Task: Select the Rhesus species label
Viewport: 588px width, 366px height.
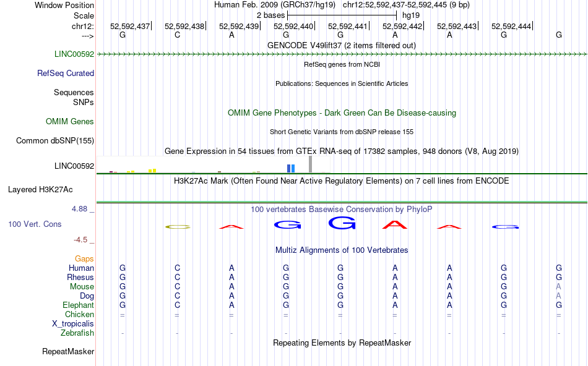Action: tap(80, 277)
